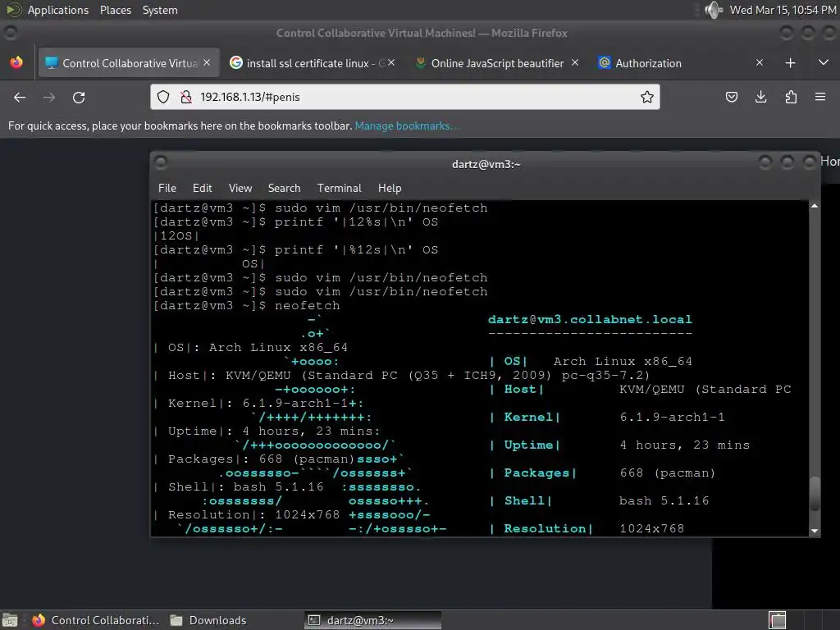Open the Manage bookmarks link
840x630 pixels.
(x=407, y=126)
